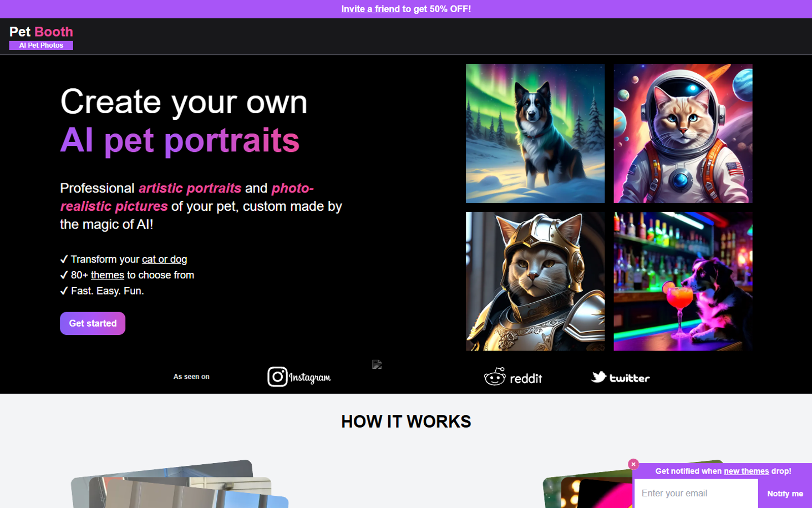Image resolution: width=812 pixels, height=508 pixels.
Task: Click the HOW IT WORKS heading
Action: tap(406, 422)
